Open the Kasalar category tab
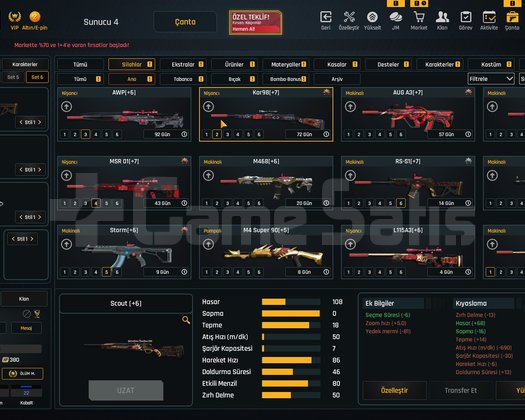Viewport: 525px width, 420px height. (338, 64)
